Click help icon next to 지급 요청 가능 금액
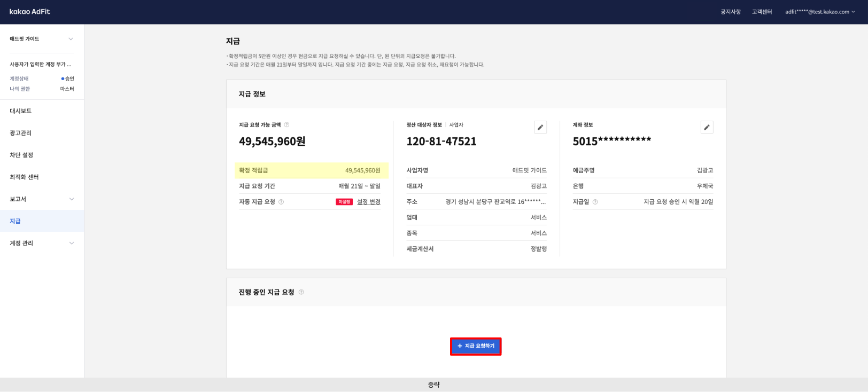Image resolution: width=868 pixels, height=392 pixels. click(286, 125)
